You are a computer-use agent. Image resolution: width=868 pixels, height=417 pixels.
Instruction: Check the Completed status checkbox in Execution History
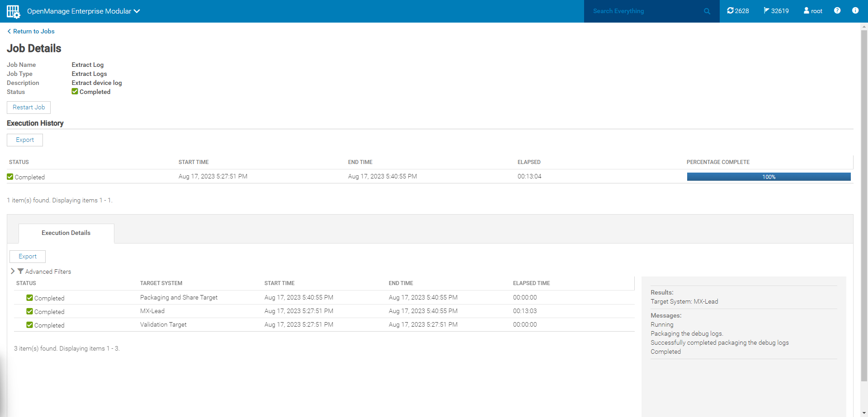pyautogui.click(x=9, y=176)
